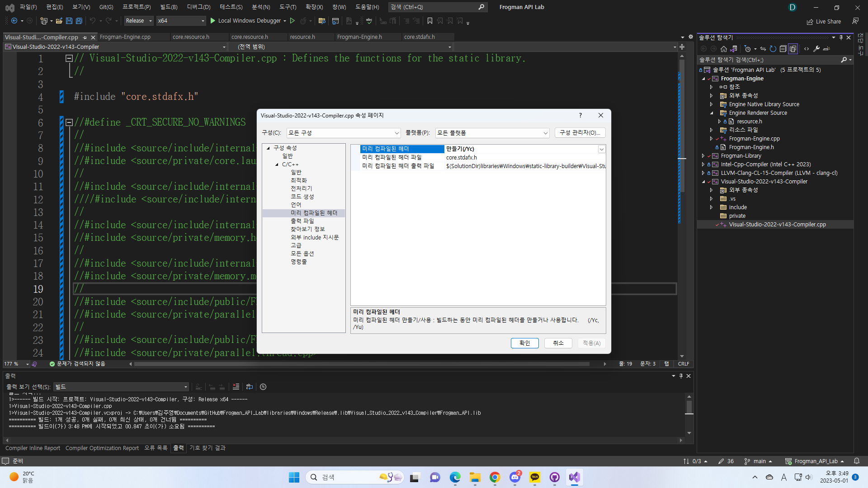Open Properties wrench in Solution Explorer
Screen dimensions: 868x488
816,49
